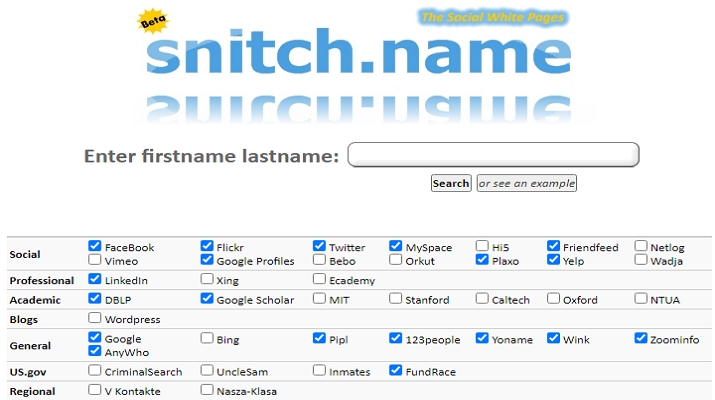Check the Vimeo checkbox
This screenshot has width=715, height=400.
click(x=95, y=260)
